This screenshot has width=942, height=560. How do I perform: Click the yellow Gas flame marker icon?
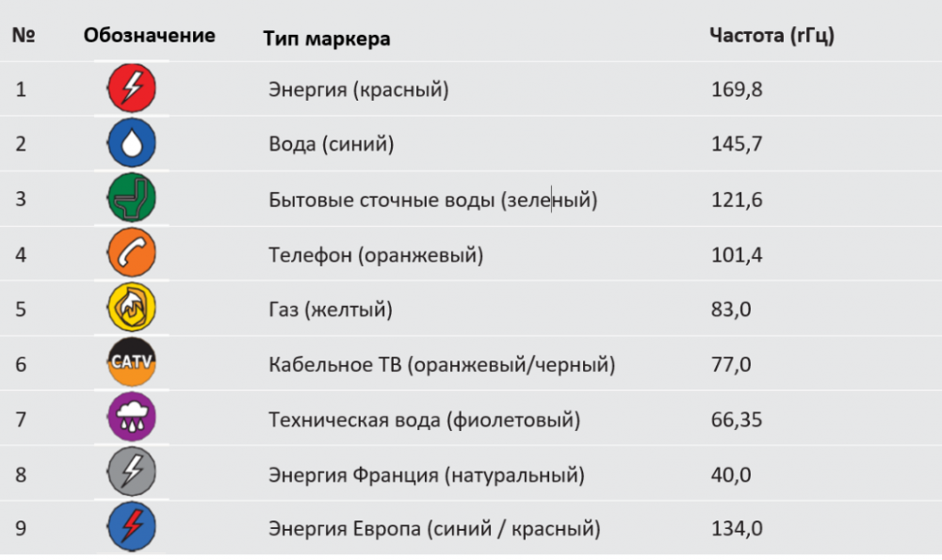pyautogui.click(x=132, y=308)
